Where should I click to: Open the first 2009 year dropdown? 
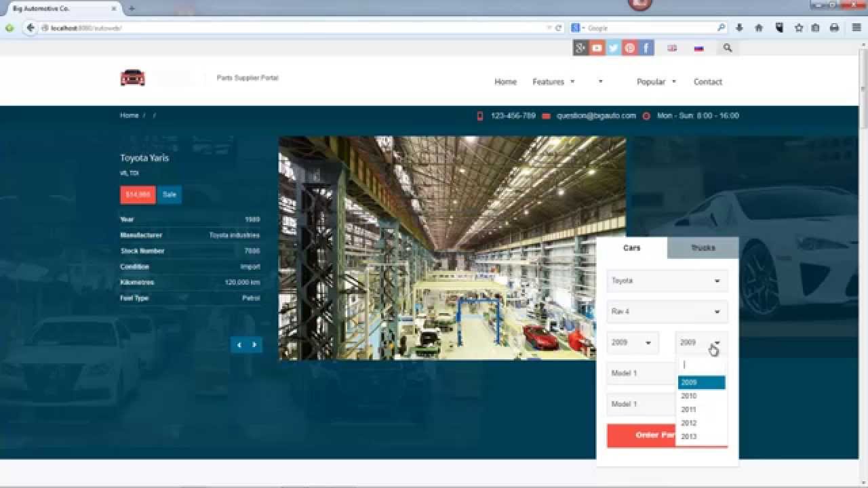[x=633, y=343]
